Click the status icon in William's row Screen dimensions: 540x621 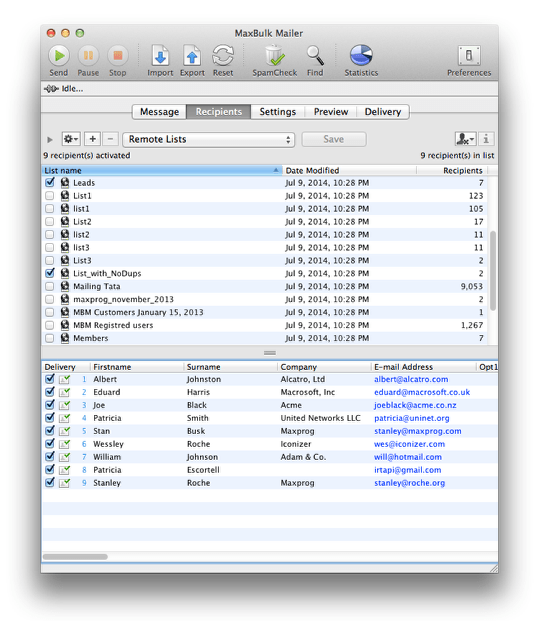coord(65,457)
